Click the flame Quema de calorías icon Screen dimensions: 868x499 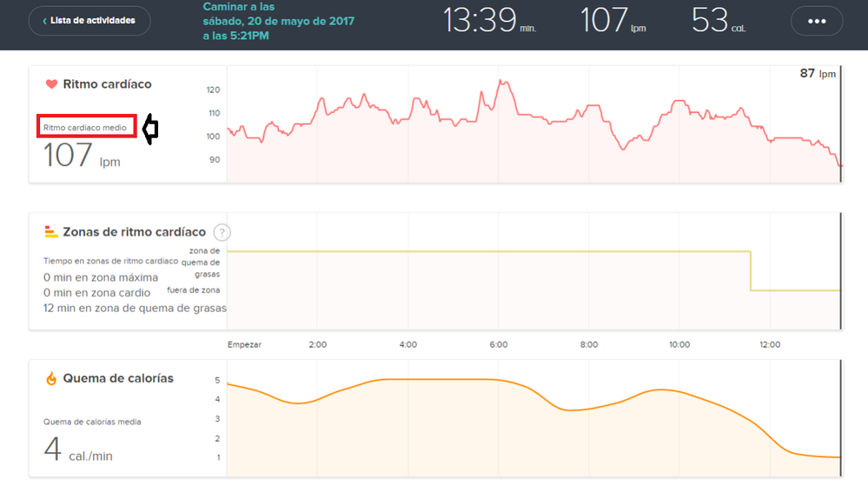coord(51,378)
